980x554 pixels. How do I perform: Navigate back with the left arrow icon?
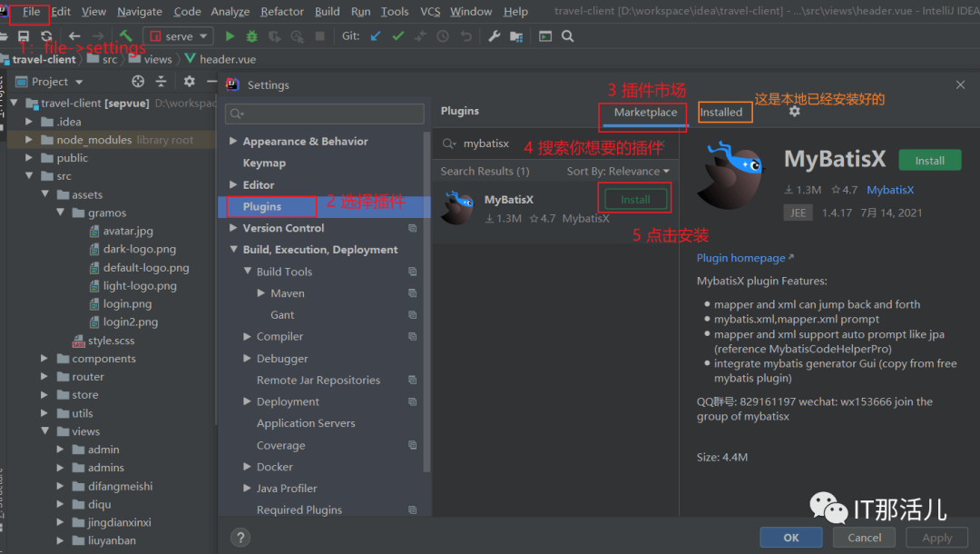[x=74, y=36]
